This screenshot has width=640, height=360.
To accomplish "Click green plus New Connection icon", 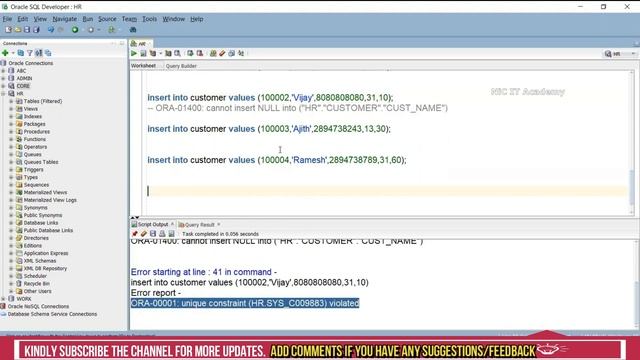I will click(x=5, y=53).
